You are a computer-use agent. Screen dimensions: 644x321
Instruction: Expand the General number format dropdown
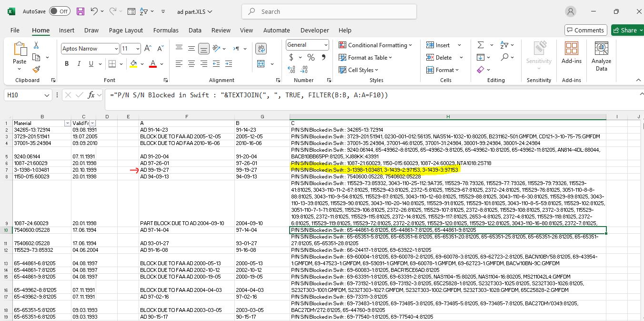point(326,45)
